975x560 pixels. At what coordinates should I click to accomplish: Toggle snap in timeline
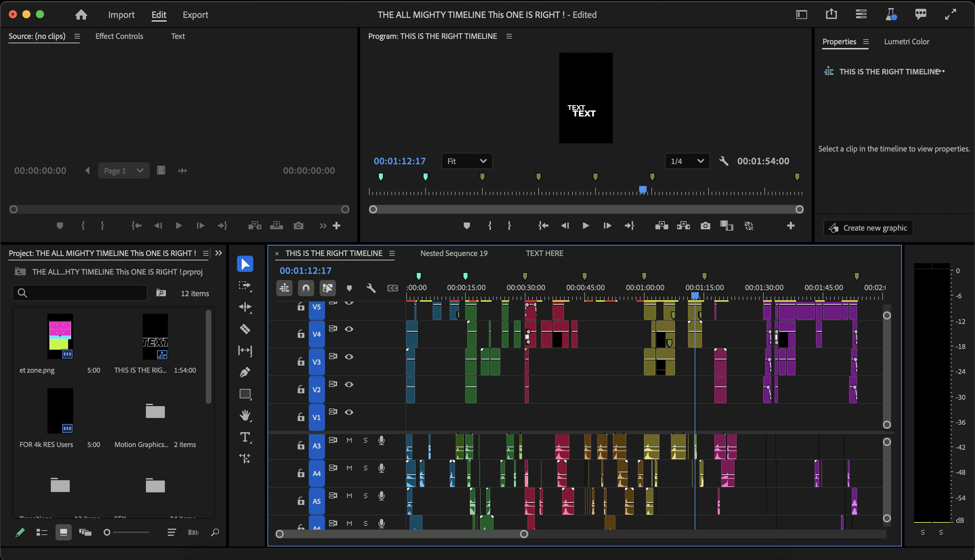point(306,288)
